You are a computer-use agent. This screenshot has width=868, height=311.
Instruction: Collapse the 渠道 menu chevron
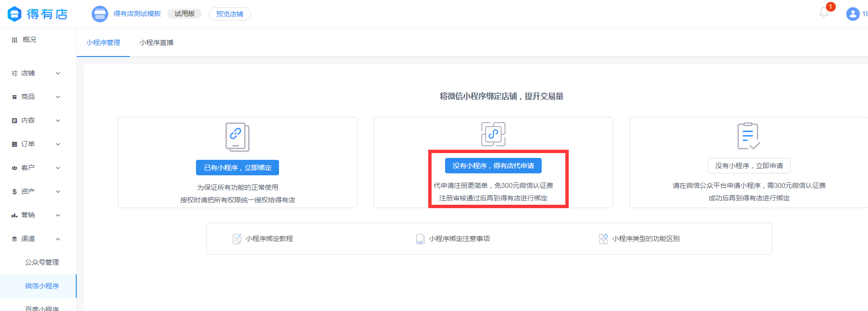click(x=58, y=239)
